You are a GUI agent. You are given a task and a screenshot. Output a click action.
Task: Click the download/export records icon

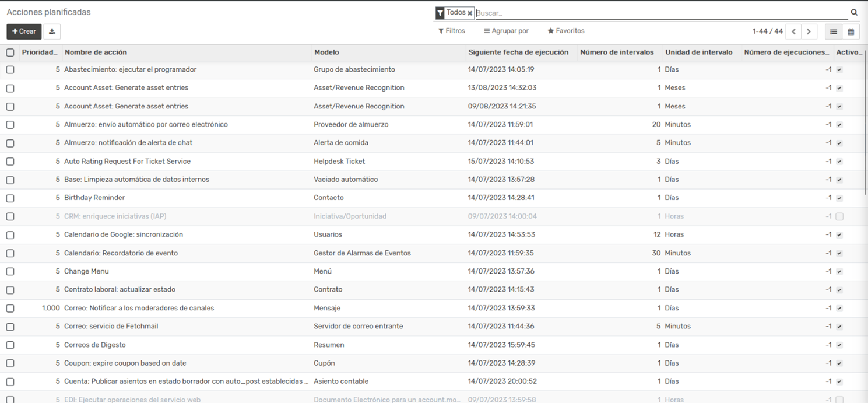click(x=52, y=31)
